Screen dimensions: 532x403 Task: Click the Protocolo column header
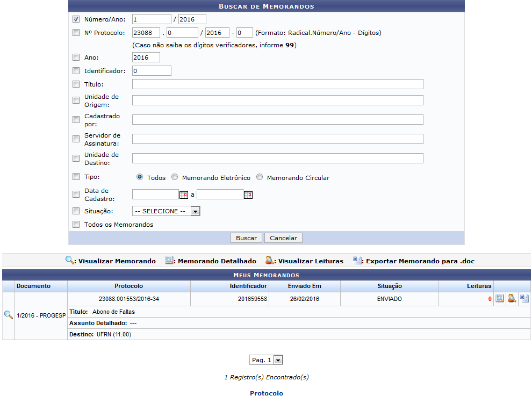[128, 286]
